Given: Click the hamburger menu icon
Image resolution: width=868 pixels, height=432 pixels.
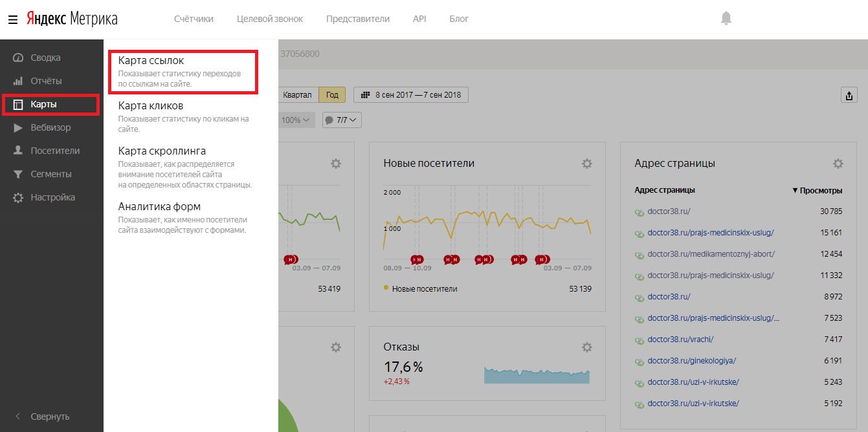Looking at the screenshot, I should coord(12,19).
